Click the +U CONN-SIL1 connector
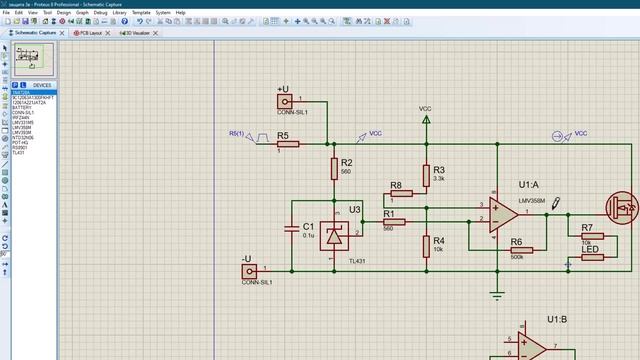Screen dimensions: 640x360 [x=284, y=102]
